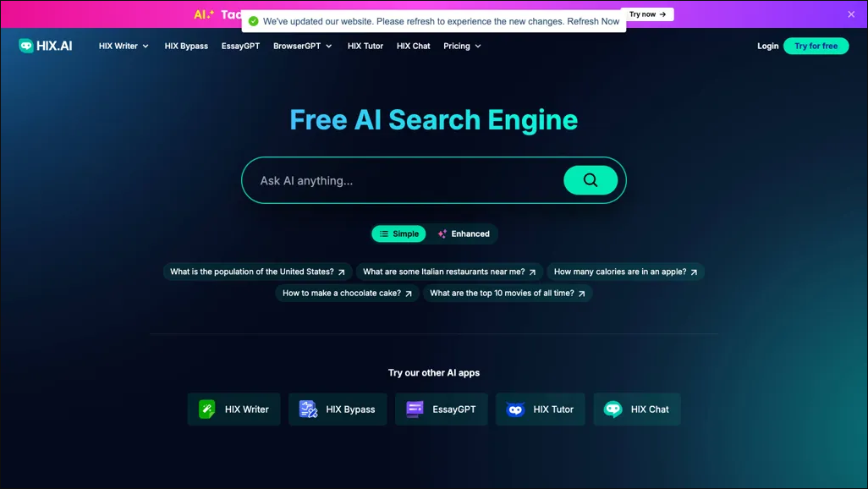This screenshot has height=489, width=868.
Task: Click the Login link
Action: (767, 46)
